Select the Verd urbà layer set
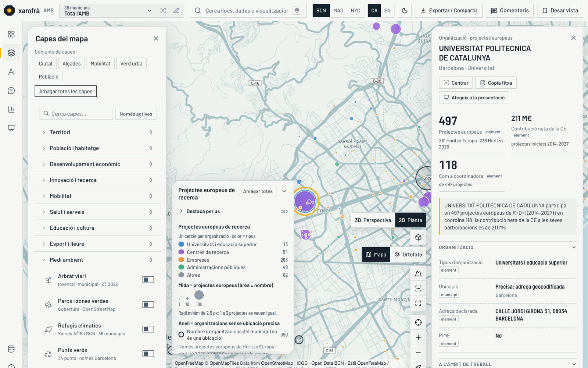Screen dimensions: 588x368 click(x=131, y=64)
